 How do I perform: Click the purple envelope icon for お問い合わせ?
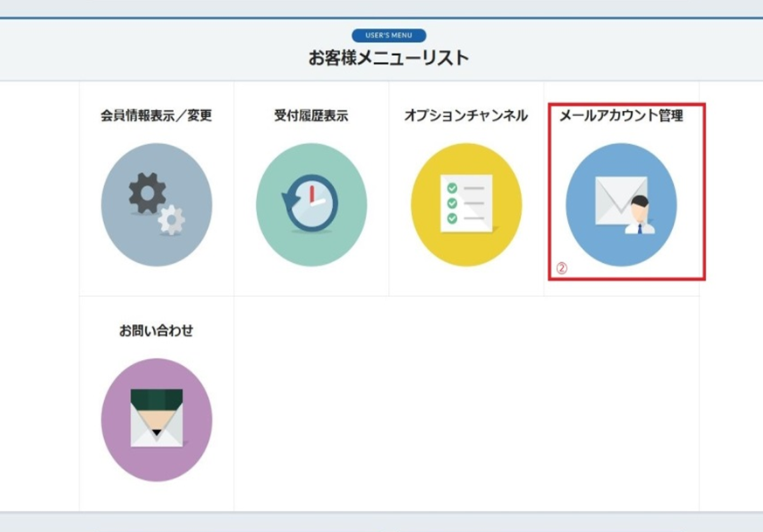[x=156, y=420]
